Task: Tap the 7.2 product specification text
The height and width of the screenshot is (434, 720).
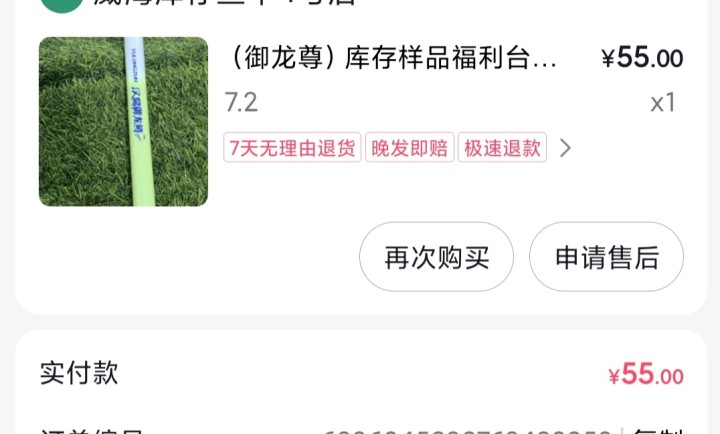Action: (x=241, y=102)
